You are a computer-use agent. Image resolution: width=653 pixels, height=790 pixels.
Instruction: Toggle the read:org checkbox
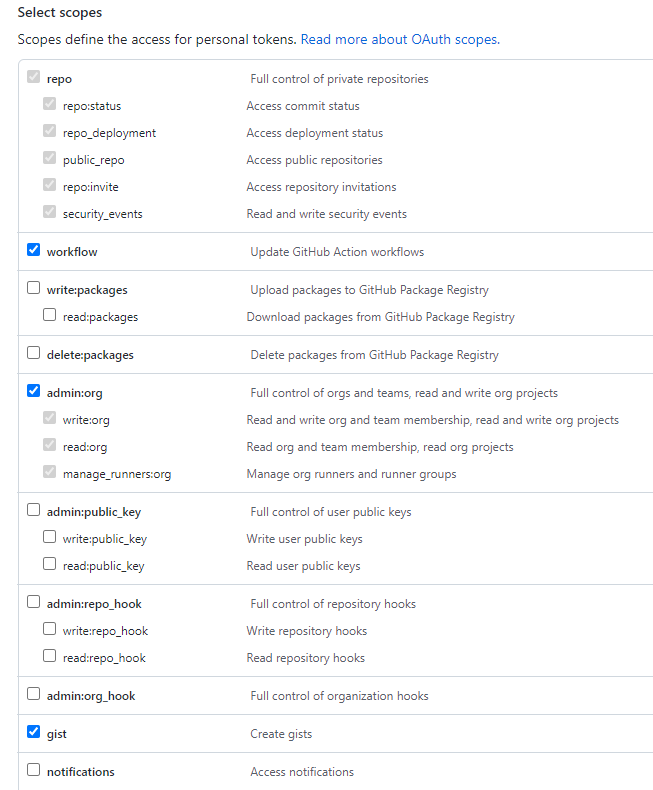pos(49,444)
